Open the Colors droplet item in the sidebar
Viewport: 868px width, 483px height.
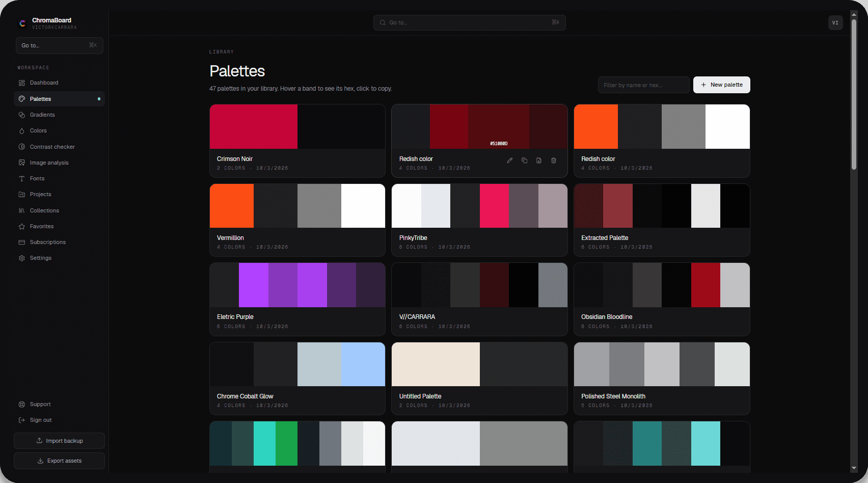[59, 130]
